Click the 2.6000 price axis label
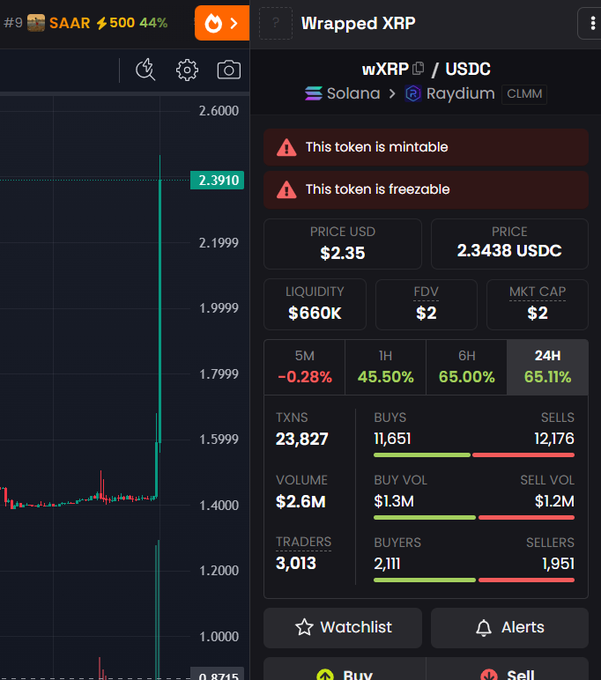Screen dimensions: 601x680 (x=219, y=111)
